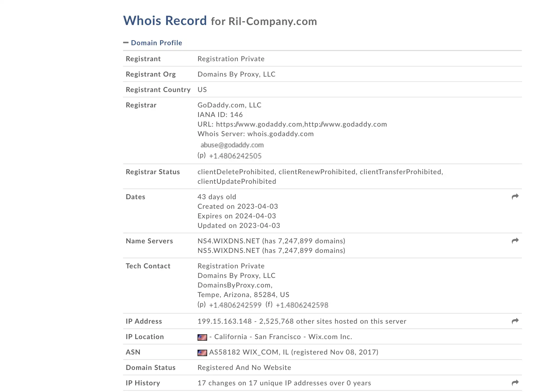Click the share arrow beside Name Servers
Image resolution: width=536 pixels, height=392 pixels.
(515, 241)
